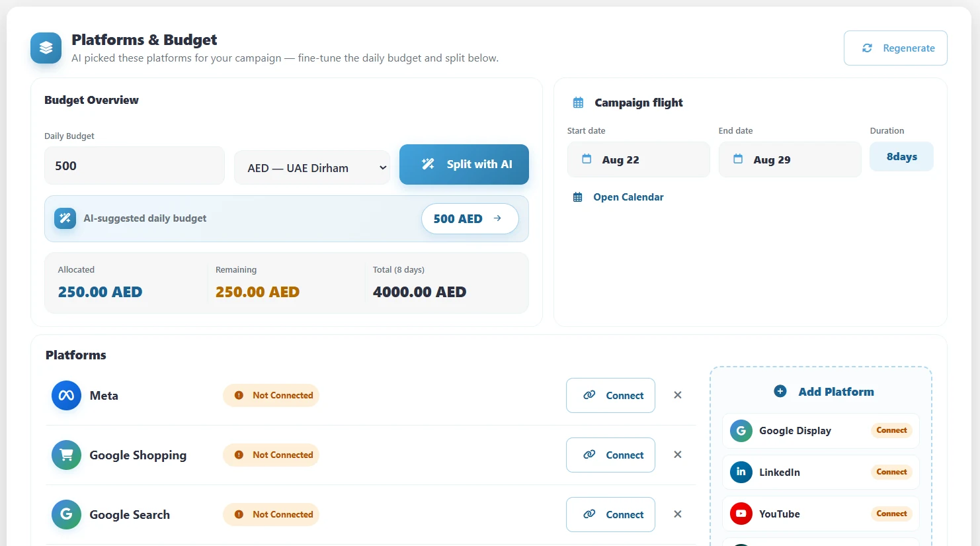Connect the Google Search platform
Image resolution: width=980 pixels, height=546 pixels.
tap(610, 514)
